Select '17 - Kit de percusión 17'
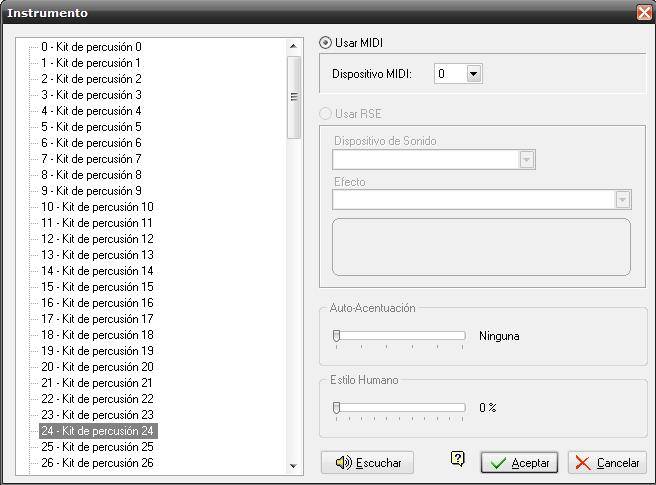This screenshot has height=485, width=656. 97,319
